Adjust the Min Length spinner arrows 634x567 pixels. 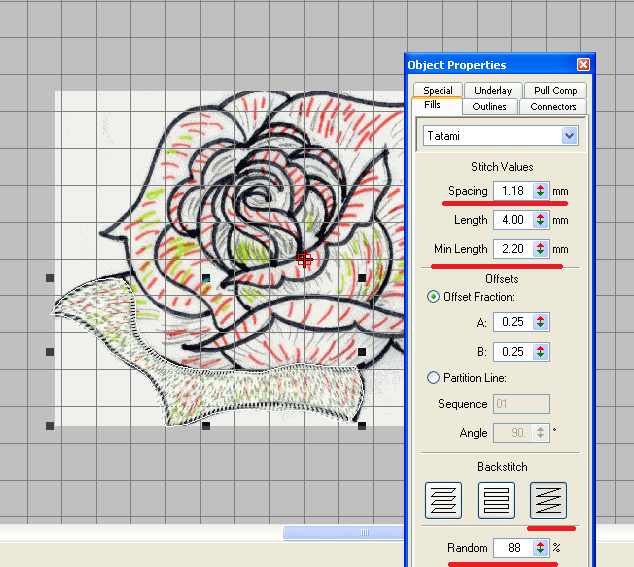540,249
